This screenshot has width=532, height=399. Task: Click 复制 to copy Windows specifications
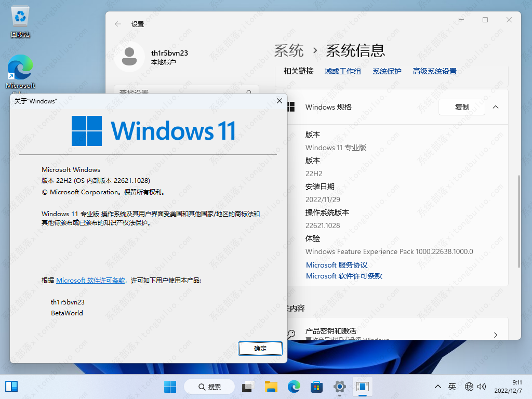(461, 107)
